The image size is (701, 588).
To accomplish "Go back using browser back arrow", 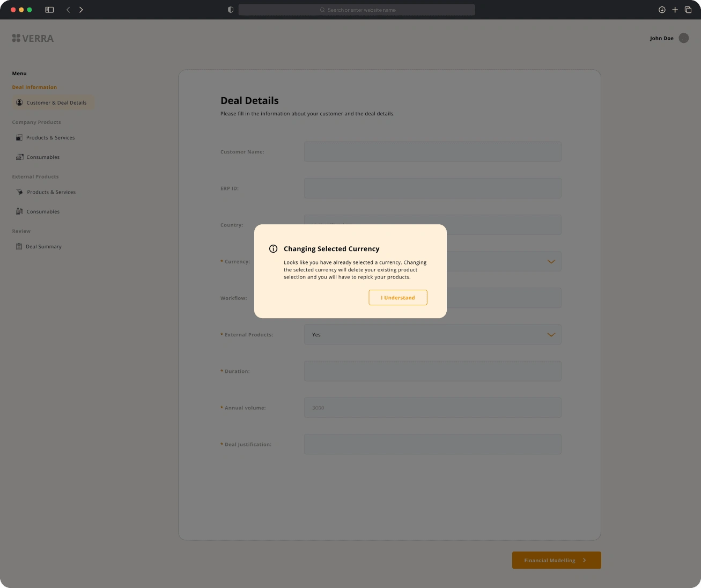I will point(68,10).
